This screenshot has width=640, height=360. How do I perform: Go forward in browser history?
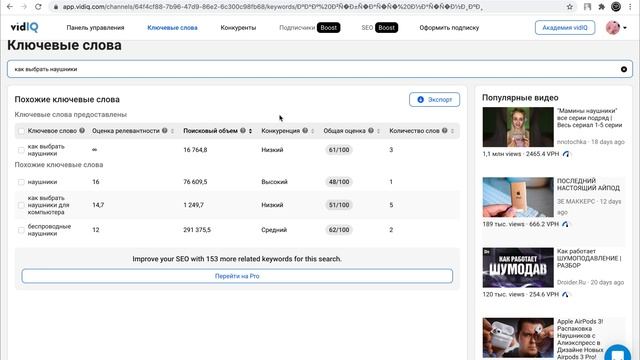point(24,7)
